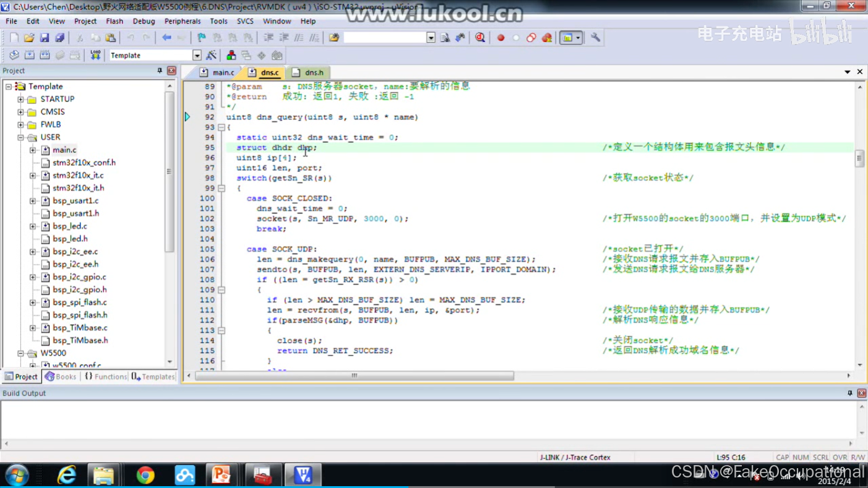This screenshot has height=488, width=868.
Task: Click the Disable All Breakpoints icon
Action: click(531, 38)
